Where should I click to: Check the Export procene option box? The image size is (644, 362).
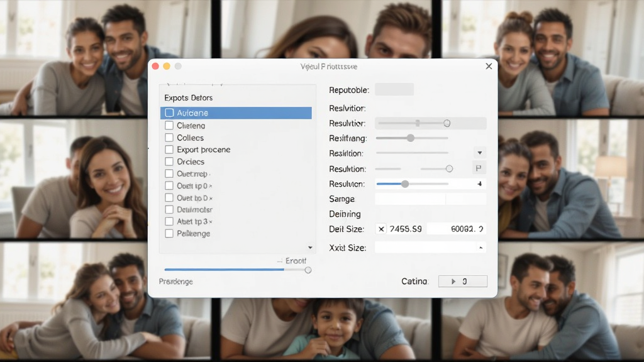[x=169, y=150]
